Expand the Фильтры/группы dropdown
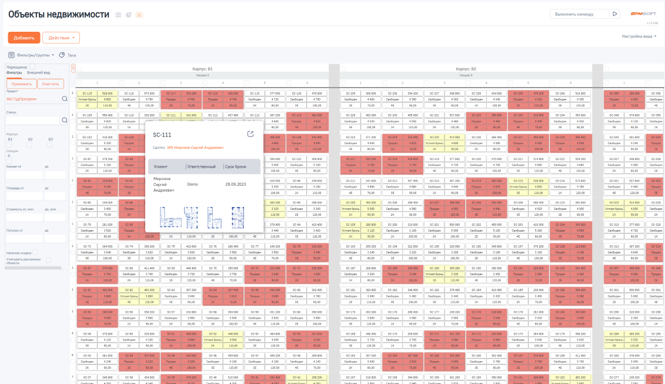The width and height of the screenshot is (665, 384). [x=31, y=55]
